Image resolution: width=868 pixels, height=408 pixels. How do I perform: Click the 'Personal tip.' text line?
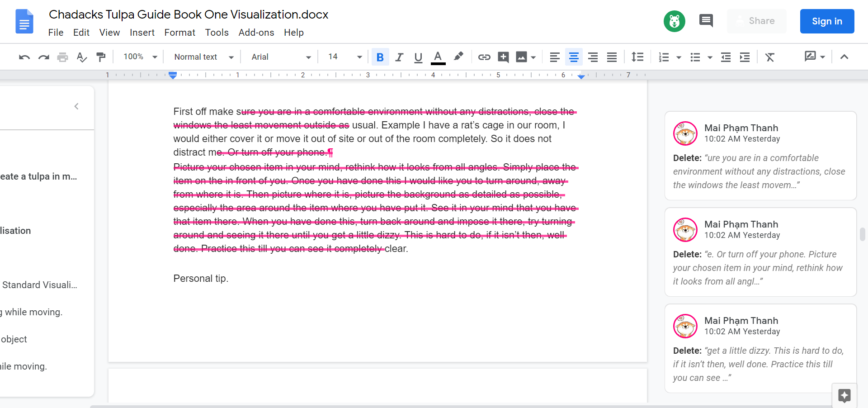[201, 279]
